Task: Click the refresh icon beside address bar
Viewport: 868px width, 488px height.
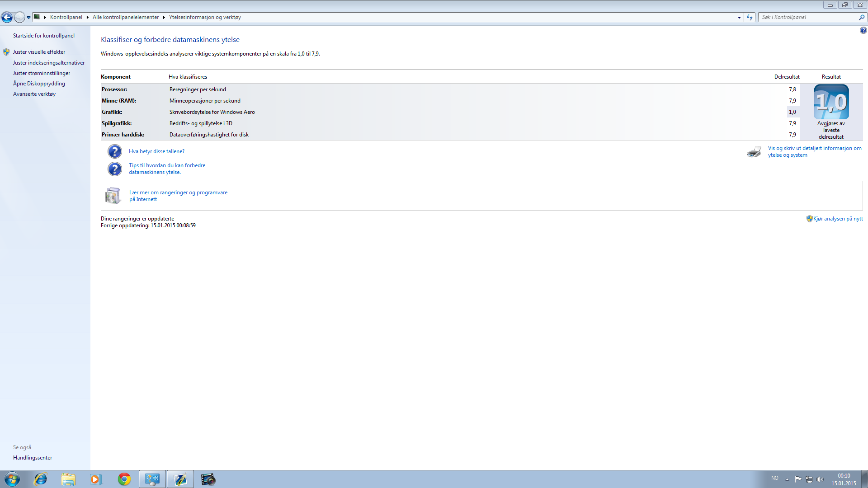Action: pyautogui.click(x=750, y=17)
